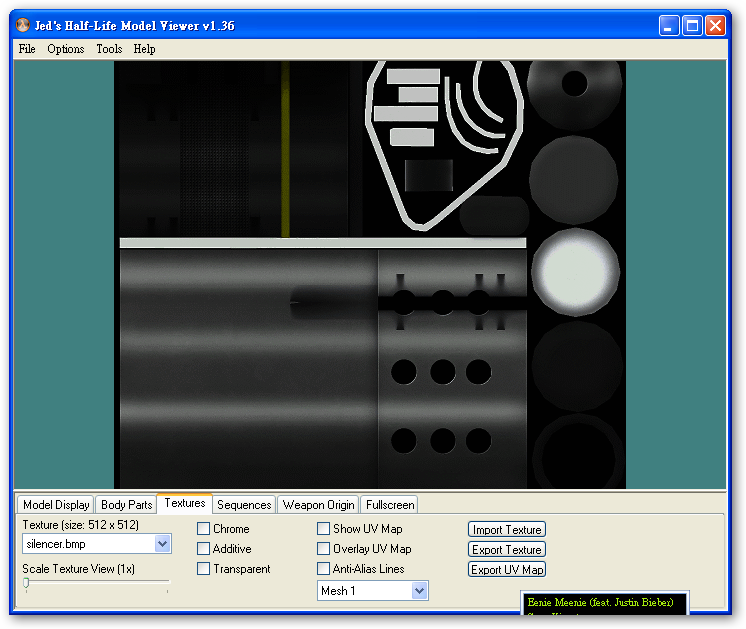Minimize the Model Viewer window

[669, 26]
